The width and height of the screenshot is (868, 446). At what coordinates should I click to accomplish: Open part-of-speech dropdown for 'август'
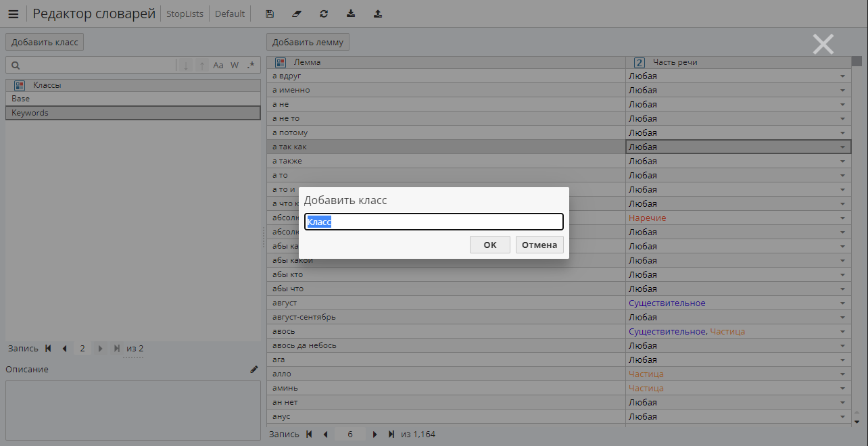tap(842, 303)
